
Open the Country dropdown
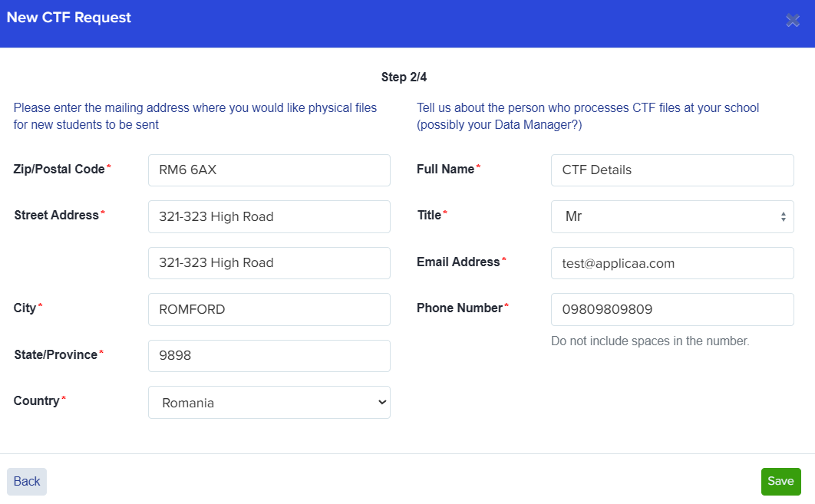[x=269, y=402]
